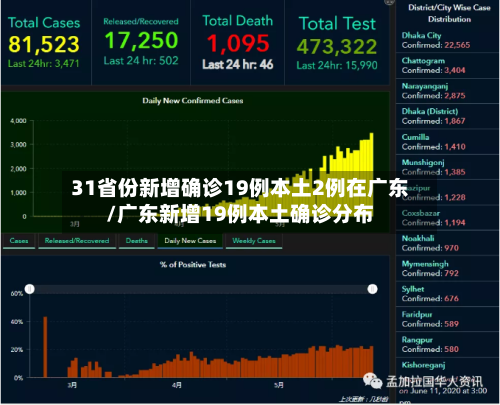Image resolution: width=500 pixels, height=405 pixels.
Task: Switch to the Weekly Cases tab
Action: [254, 241]
